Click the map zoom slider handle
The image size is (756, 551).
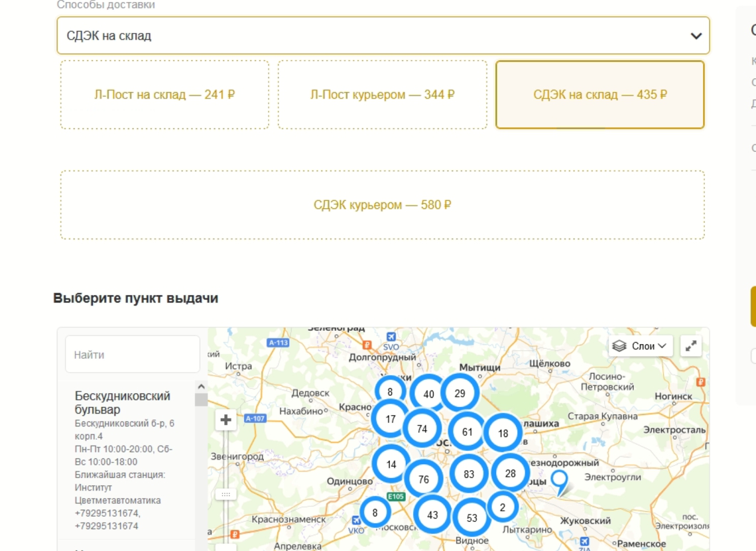(x=226, y=495)
